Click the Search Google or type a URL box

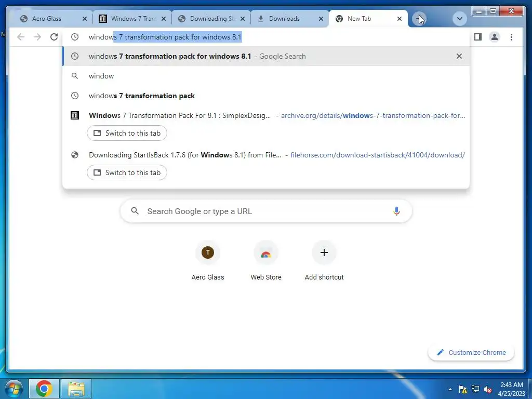click(266, 211)
